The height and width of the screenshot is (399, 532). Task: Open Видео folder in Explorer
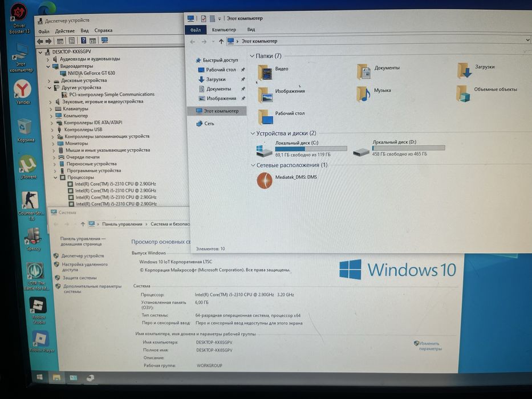click(273, 72)
